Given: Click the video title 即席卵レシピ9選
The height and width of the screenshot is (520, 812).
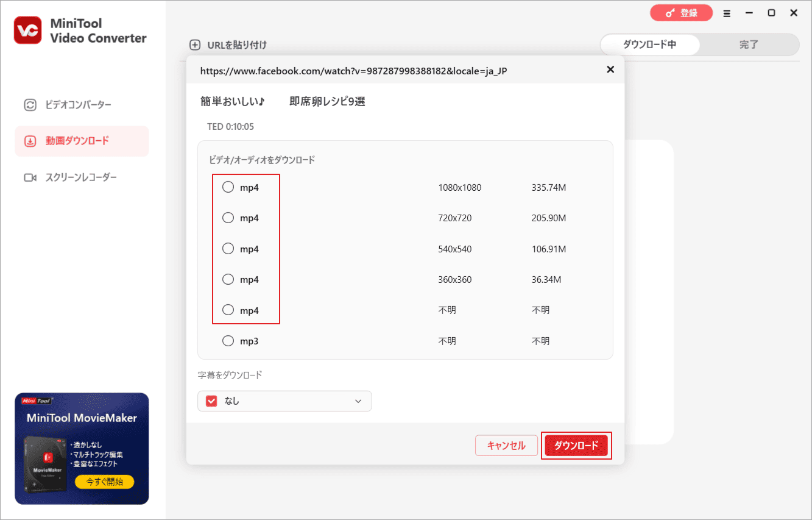Looking at the screenshot, I should click(327, 101).
